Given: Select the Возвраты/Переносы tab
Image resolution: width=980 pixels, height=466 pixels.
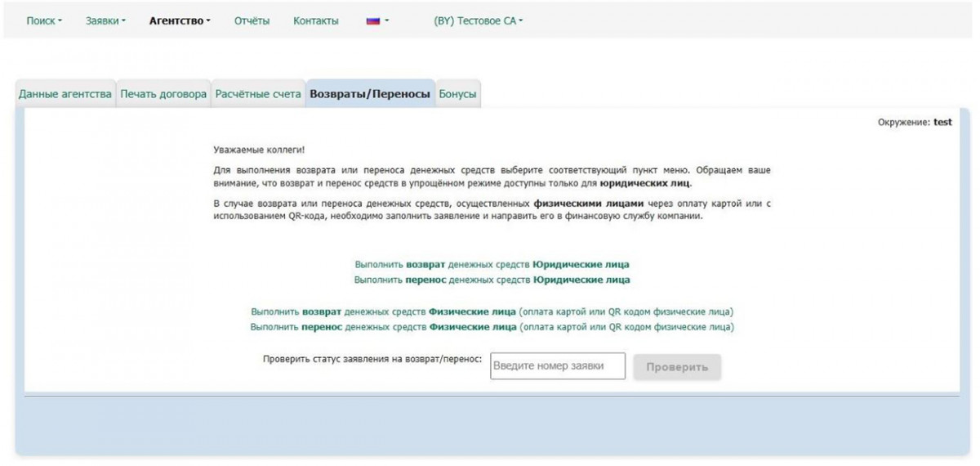Looking at the screenshot, I should click(370, 94).
